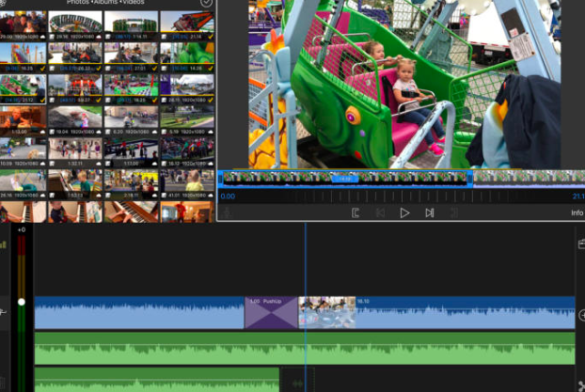This screenshot has width=585, height=392.
Task: Select the red carousel clip lasting 59.27
Action: tap(75, 88)
